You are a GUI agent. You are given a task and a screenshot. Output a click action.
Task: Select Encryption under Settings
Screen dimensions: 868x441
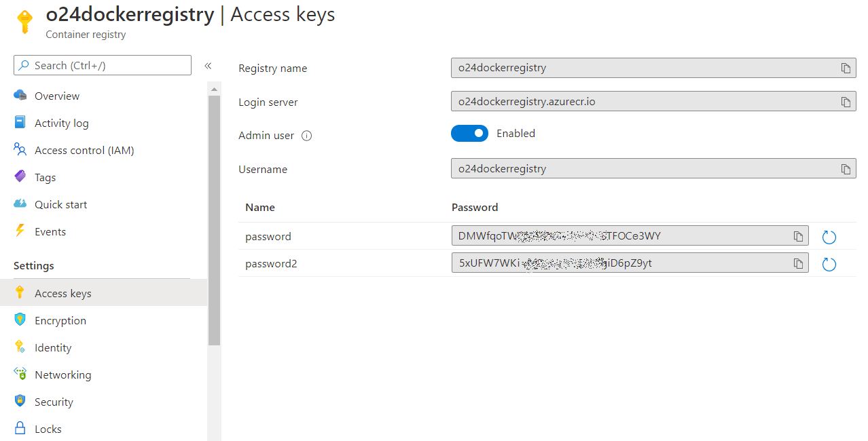[x=60, y=320]
